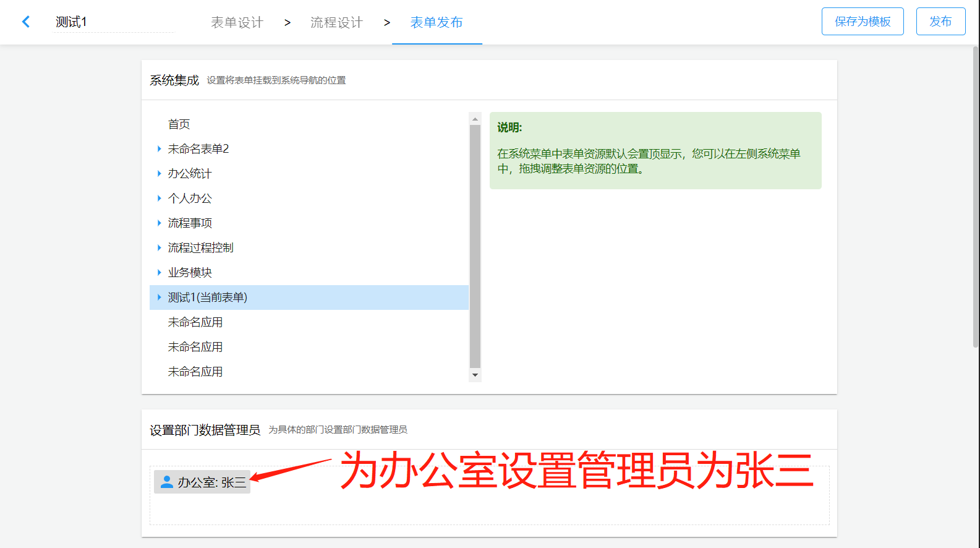Screen dimensions: 980x548
Task: Click subtitle 为具体的部门设置部门数据管理员
Action: click(338, 430)
